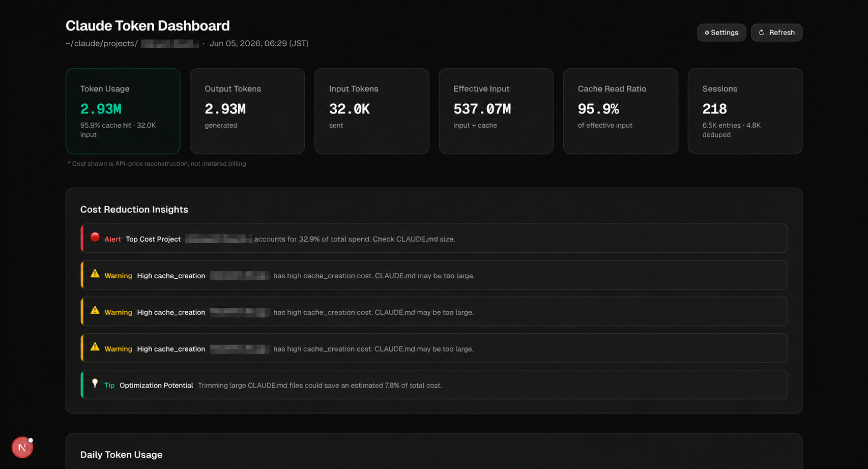This screenshot has width=868, height=469.
Task: Click the '537.07M' effective input value
Action: click(482, 109)
